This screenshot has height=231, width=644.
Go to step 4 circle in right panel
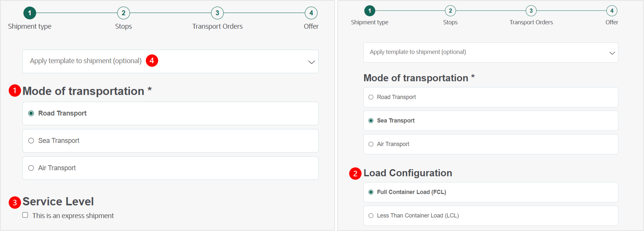click(x=612, y=11)
